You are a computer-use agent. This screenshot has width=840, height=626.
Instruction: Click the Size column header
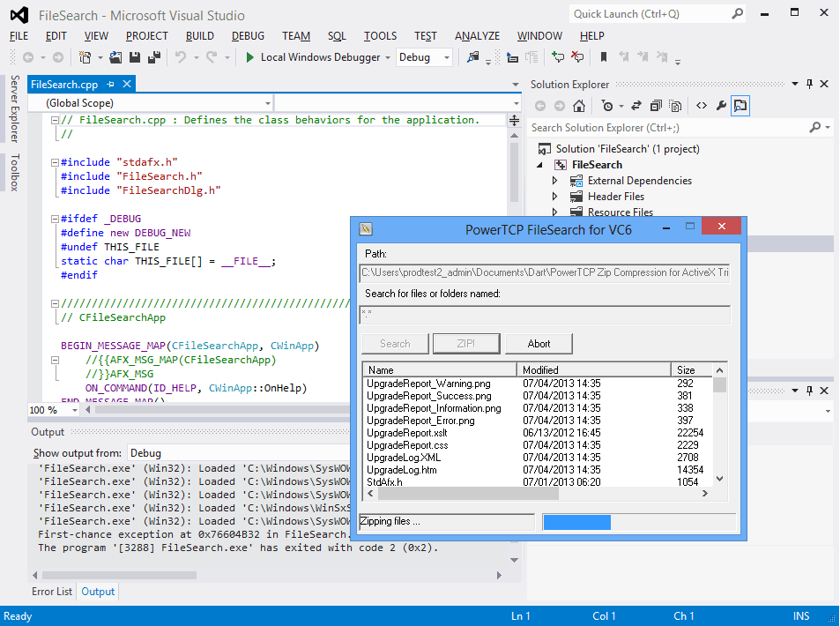[692, 369]
